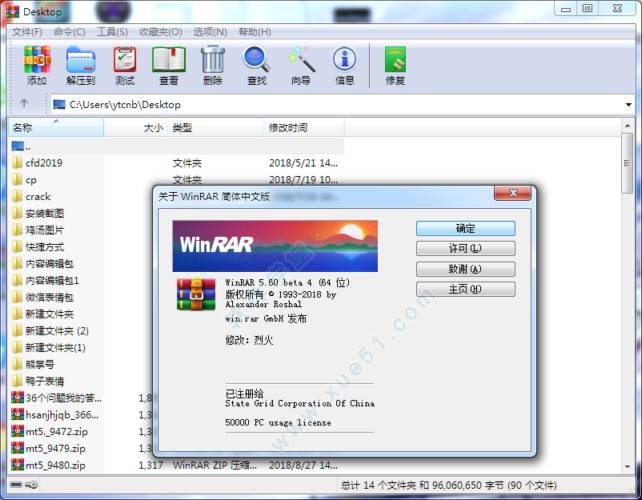Sort by 名称 column header
Image resolution: width=642 pixels, height=500 pixels.
tap(56, 128)
